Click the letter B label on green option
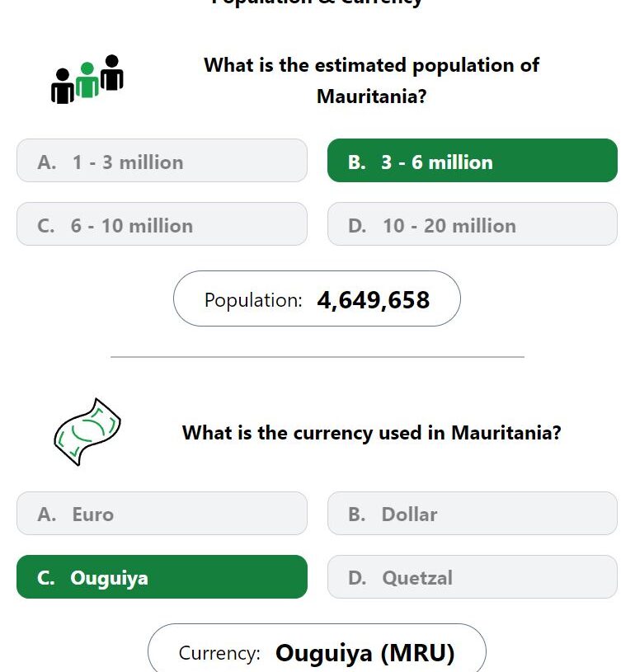This screenshot has width=635, height=672. click(357, 162)
